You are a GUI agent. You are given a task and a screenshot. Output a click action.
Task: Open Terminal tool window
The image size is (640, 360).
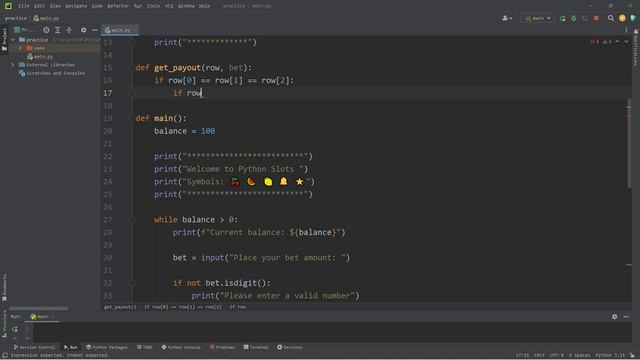tap(256, 347)
